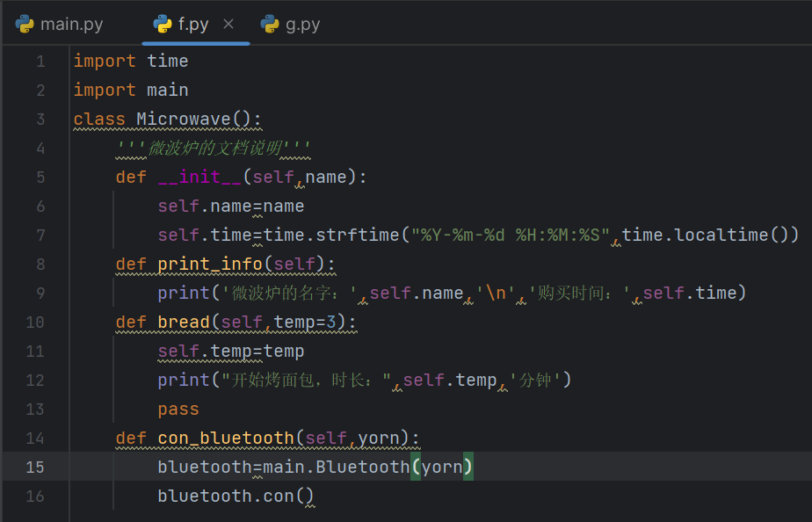Click line number 1 in the gutter

pos(40,61)
